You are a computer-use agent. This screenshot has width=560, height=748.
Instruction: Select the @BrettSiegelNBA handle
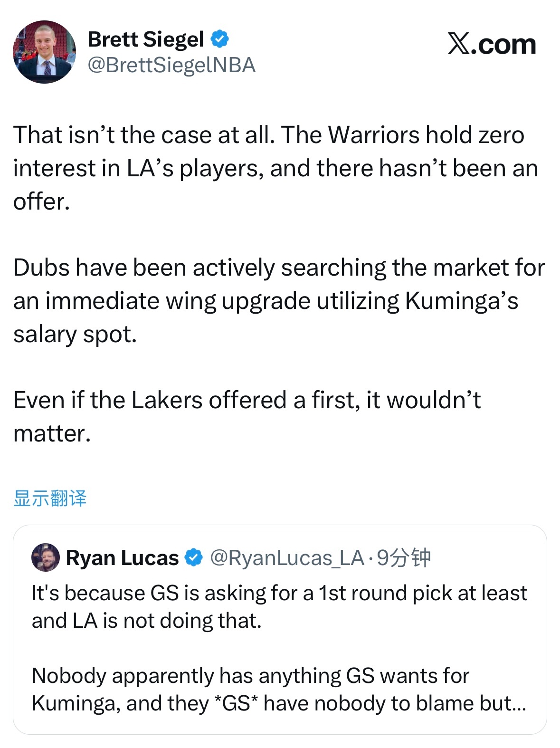click(x=171, y=66)
